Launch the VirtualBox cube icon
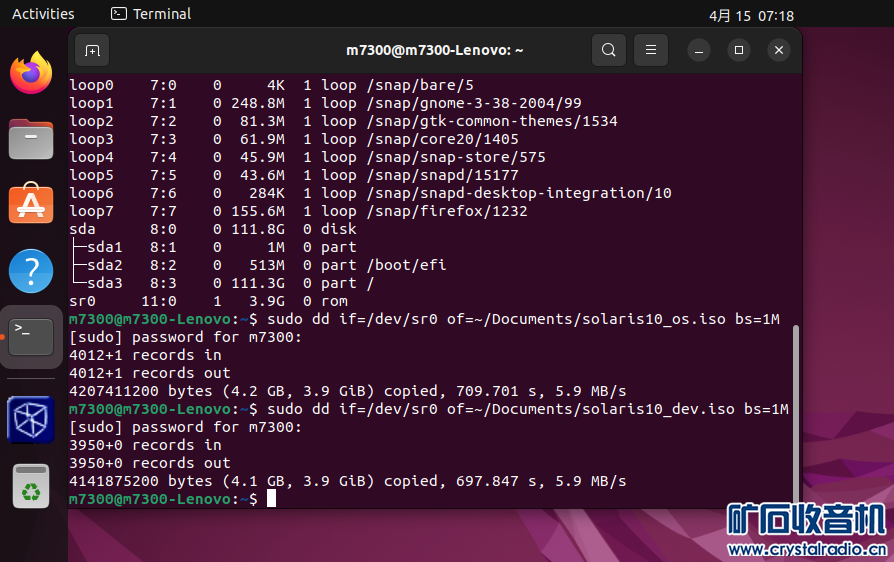This screenshot has width=894, height=562. pos(31,419)
